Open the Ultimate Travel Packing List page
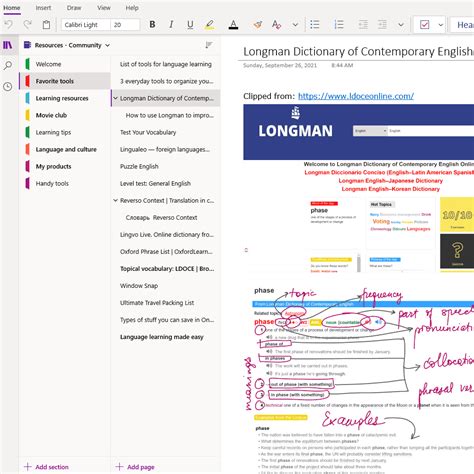This screenshot has height=474, width=474. tap(165, 303)
